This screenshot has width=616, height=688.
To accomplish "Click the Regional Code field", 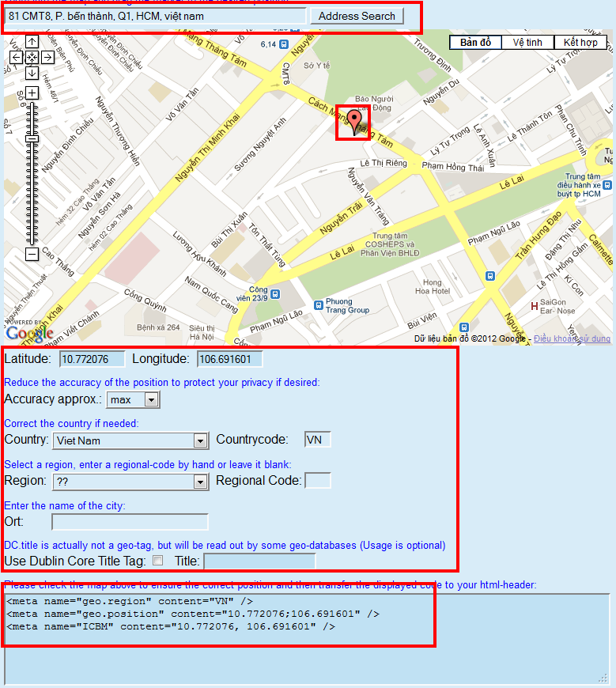I will coord(318,481).
